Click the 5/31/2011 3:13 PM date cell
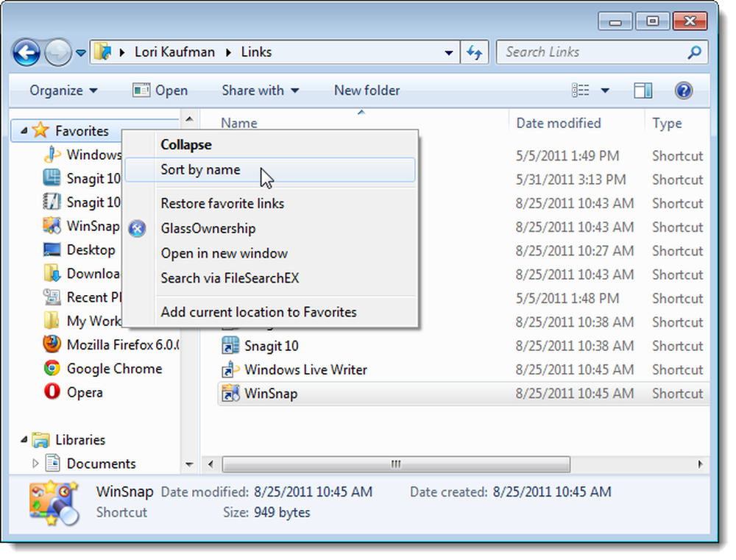The width and height of the screenshot is (736, 560). 571,180
